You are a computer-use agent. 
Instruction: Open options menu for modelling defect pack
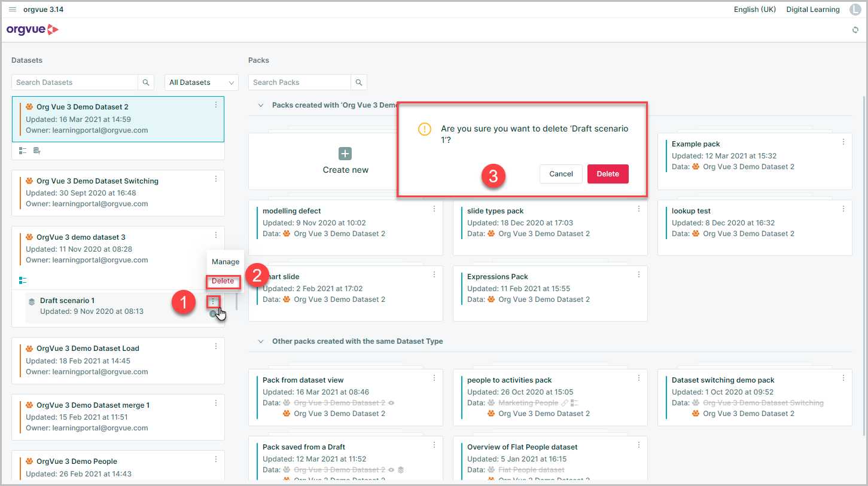pos(434,209)
